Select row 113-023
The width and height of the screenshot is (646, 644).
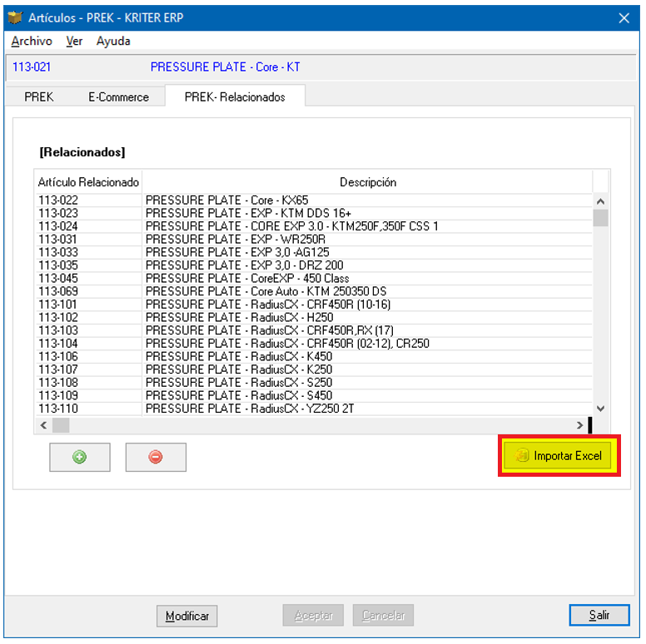pos(314,213)
